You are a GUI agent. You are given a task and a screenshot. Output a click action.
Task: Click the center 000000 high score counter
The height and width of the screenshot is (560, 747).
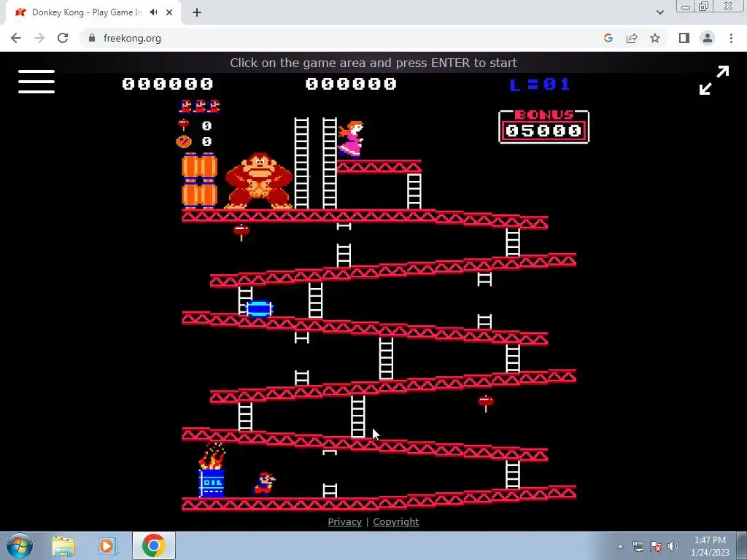351,84
